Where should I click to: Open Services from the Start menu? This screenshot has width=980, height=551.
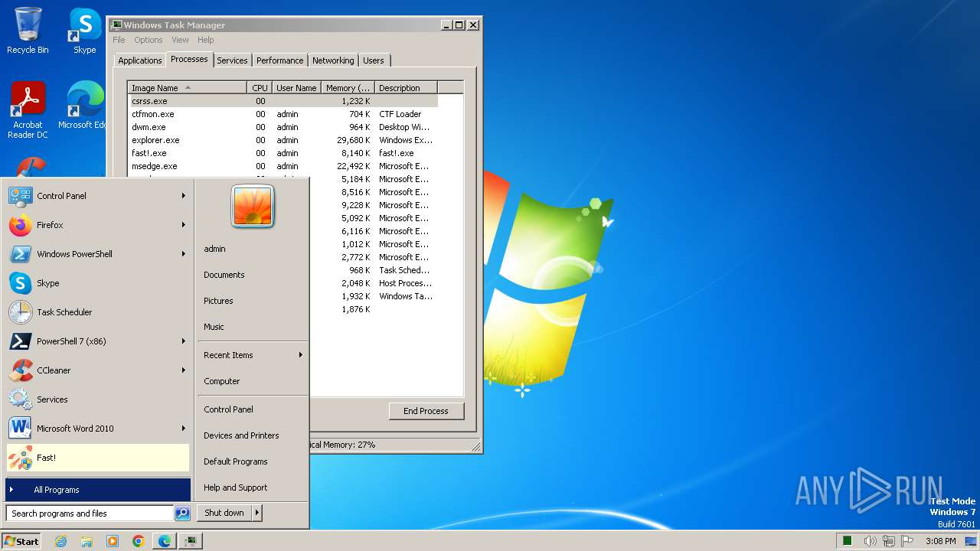coord(97,399)
